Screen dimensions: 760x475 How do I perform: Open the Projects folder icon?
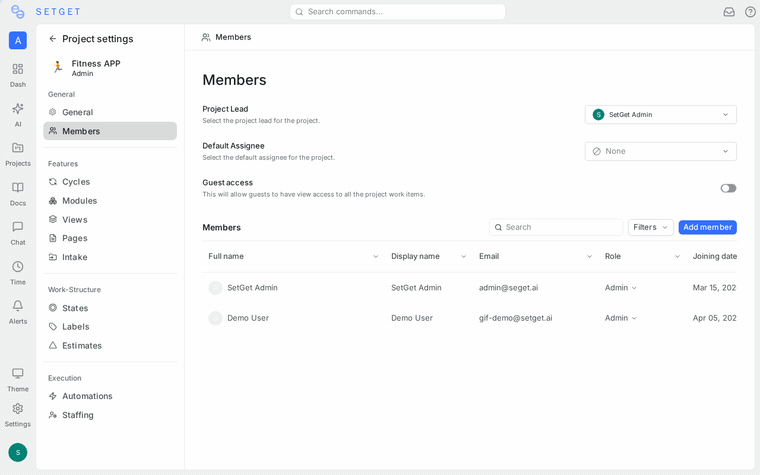tap(18, 148)
